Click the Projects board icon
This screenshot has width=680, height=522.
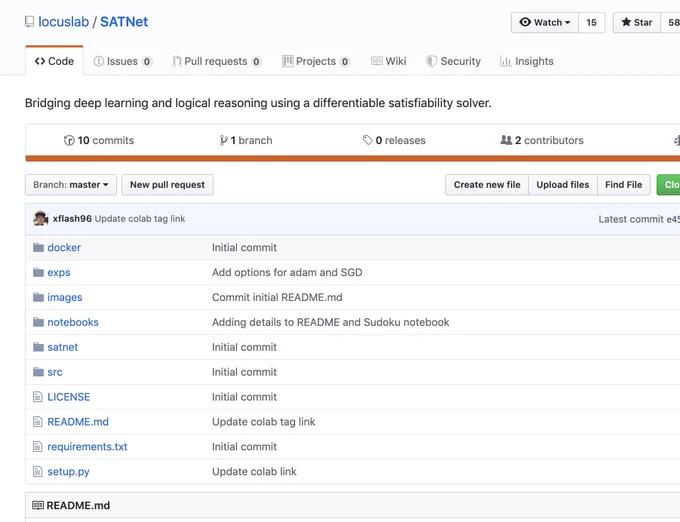[x=287, y=62]
